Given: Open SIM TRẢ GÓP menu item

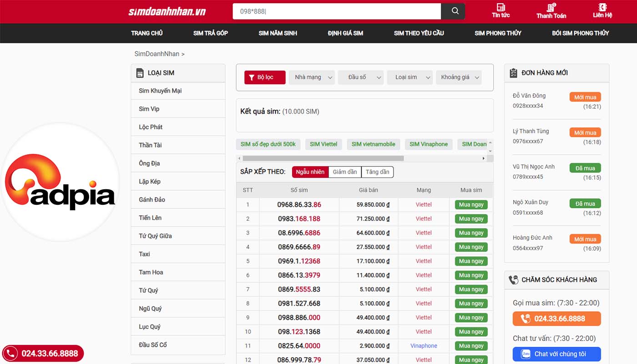Looking at the screenshot, I should pyautogui.click(x=211, y=33).
